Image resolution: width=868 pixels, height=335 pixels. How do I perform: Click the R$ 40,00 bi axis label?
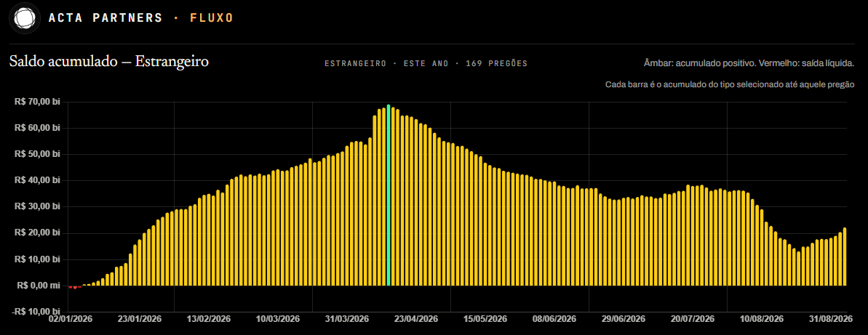coord(37,180)
